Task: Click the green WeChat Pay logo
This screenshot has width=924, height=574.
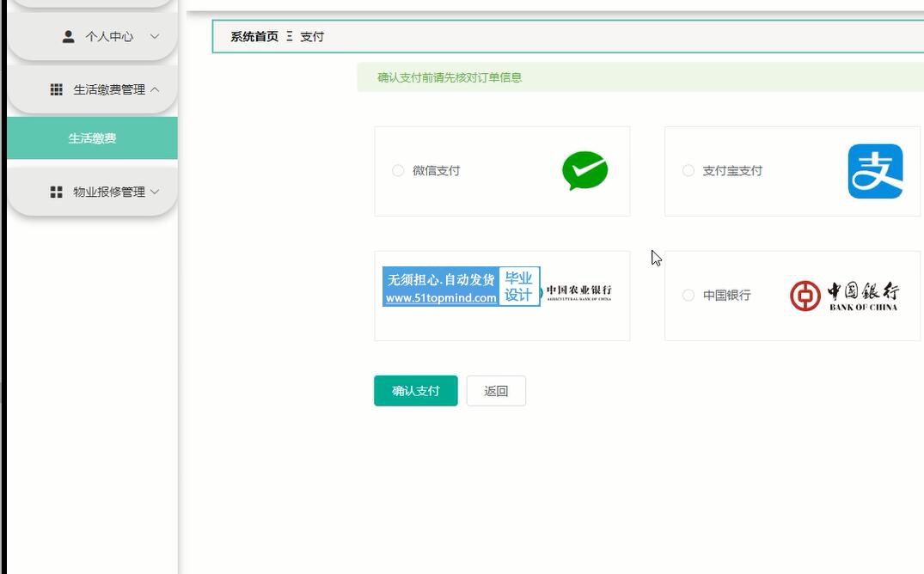Action: click(x=584, y=170)
